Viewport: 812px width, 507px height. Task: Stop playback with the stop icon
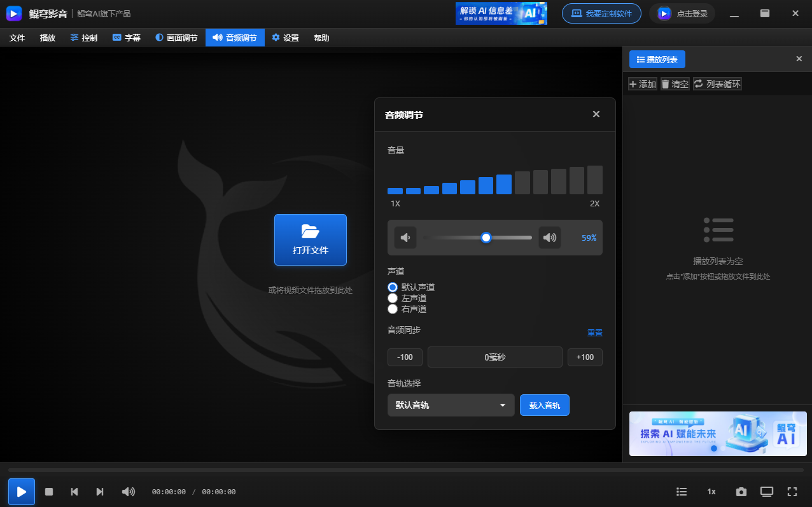[49, 491]
